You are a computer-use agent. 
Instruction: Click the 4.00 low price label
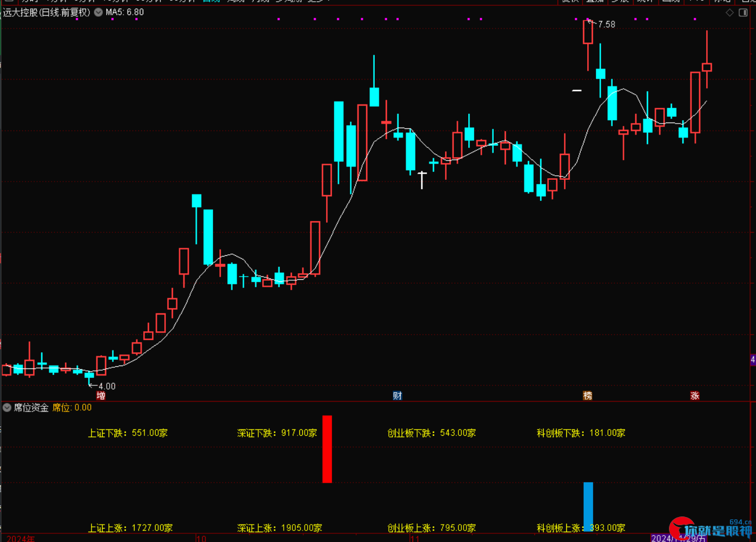pos(107,386)
